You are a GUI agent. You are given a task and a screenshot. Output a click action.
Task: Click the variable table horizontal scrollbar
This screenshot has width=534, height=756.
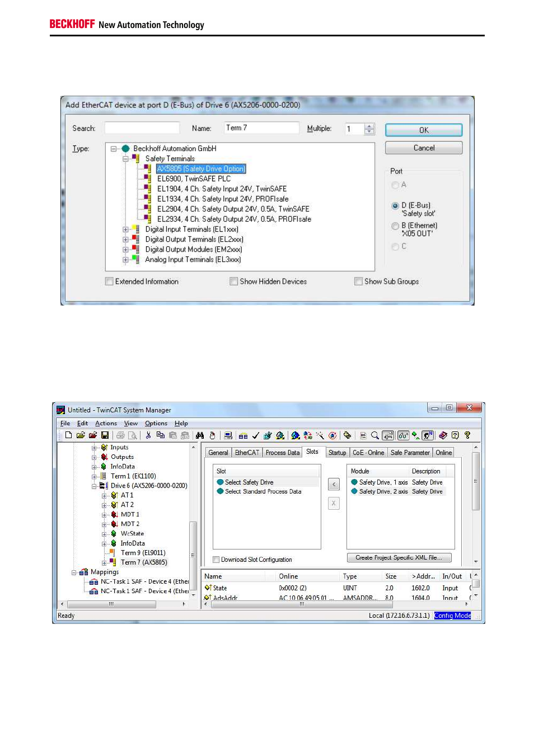pos(336,604)
